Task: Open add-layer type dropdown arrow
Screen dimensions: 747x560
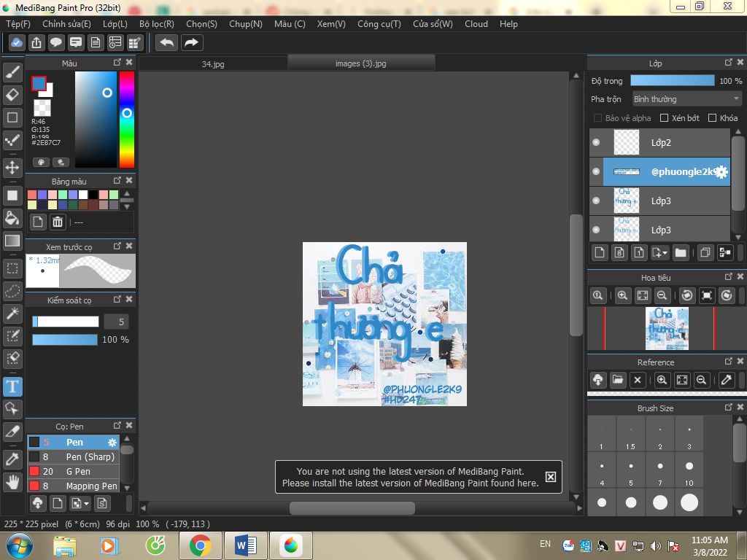Action: [665, 252]
